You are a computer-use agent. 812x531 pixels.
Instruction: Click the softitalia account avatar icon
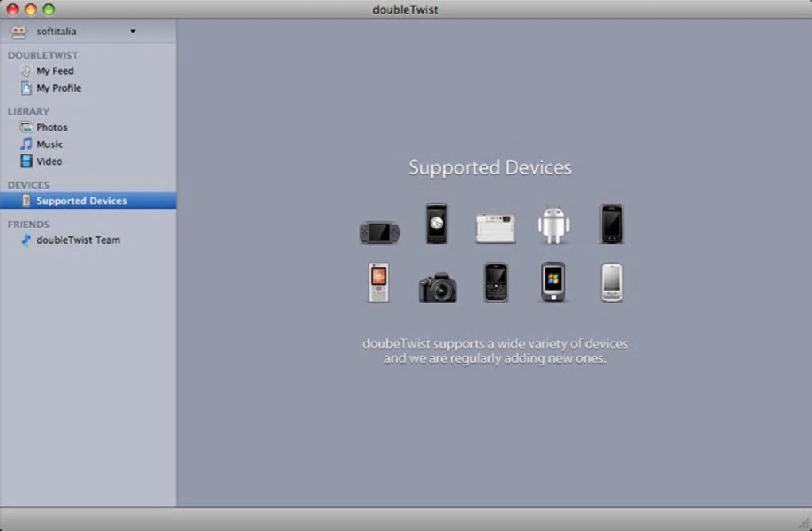point(18,32)
